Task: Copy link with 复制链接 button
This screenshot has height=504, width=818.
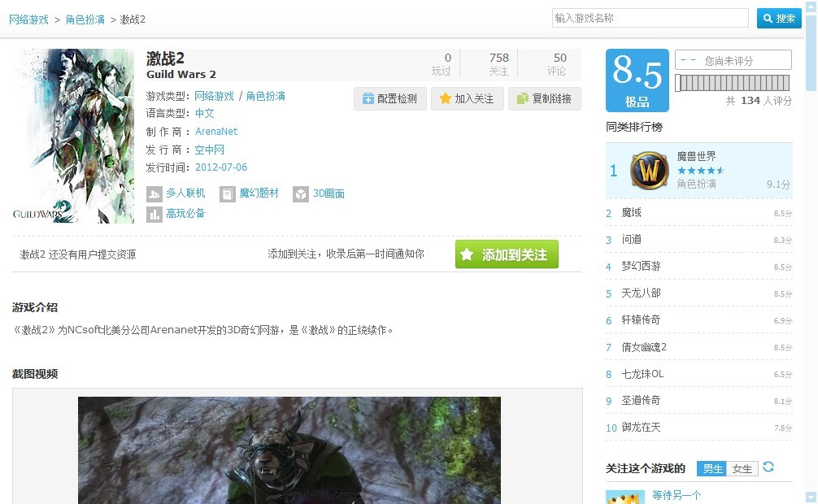Action: pyautogui.click(x=545, y=98)
